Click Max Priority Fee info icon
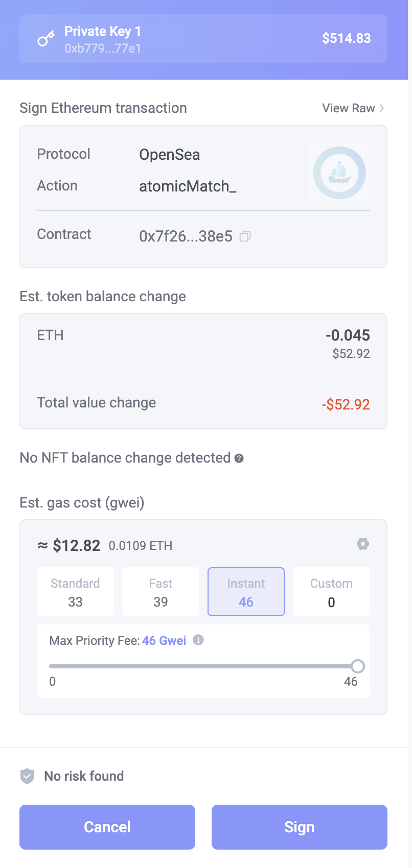 [198, 640]
